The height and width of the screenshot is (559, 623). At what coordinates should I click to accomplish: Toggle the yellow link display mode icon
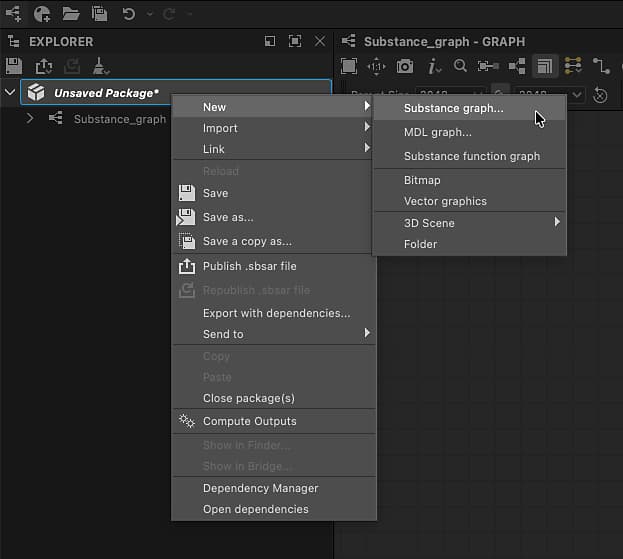click(x=573, y=66)
